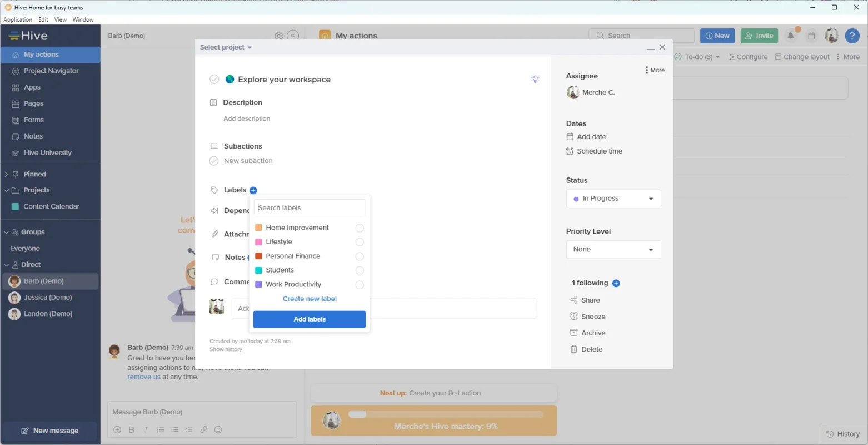The height and width of the screenshot is (445, 868).
Task: Open More options with three dots in card
Action: tap(655, 70)
